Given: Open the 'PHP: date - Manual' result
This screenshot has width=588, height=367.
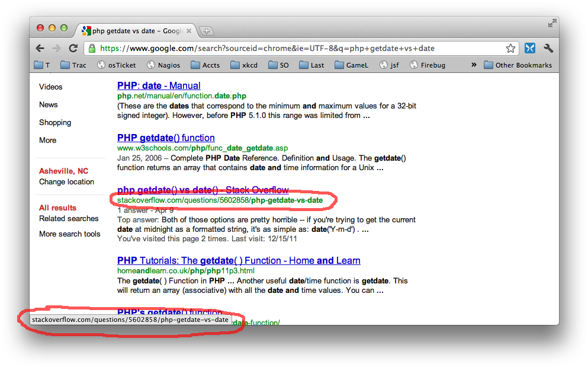Looking at the screenshot, I should [x=159, y=85].
